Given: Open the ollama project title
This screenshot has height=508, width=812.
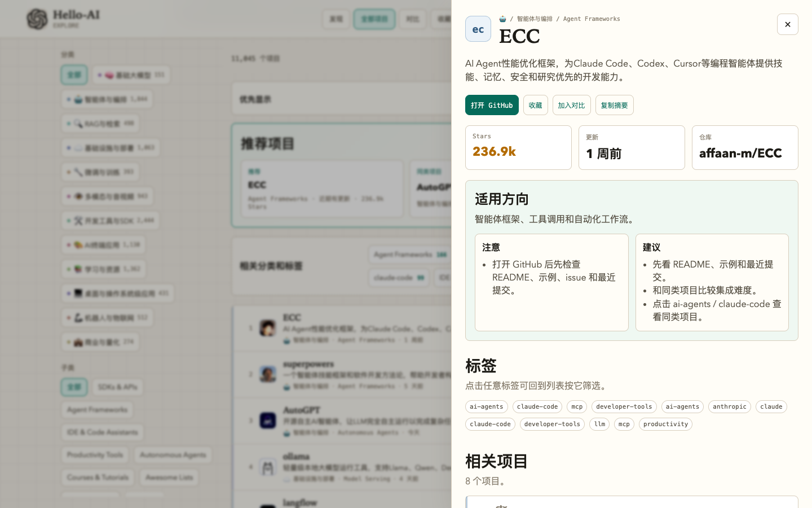Looking at the screenshot, I should point(297,456).
